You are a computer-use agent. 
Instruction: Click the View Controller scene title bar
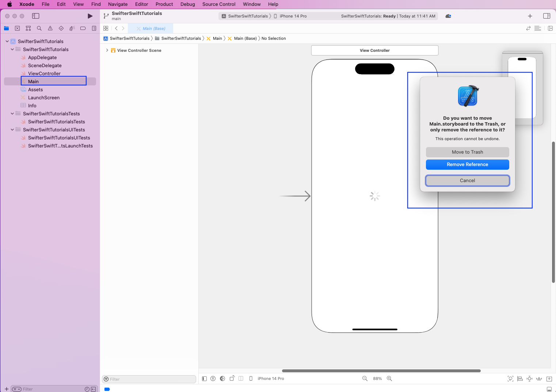coord(375,50)
